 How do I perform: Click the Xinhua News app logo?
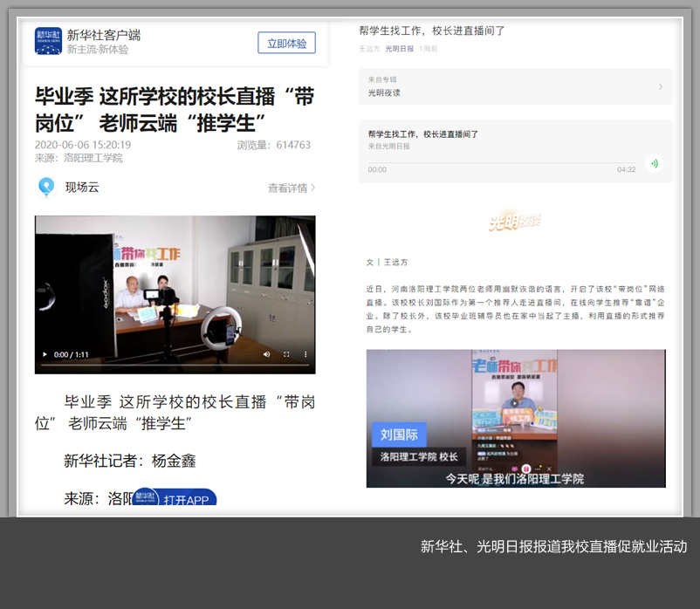click(48, 41)
